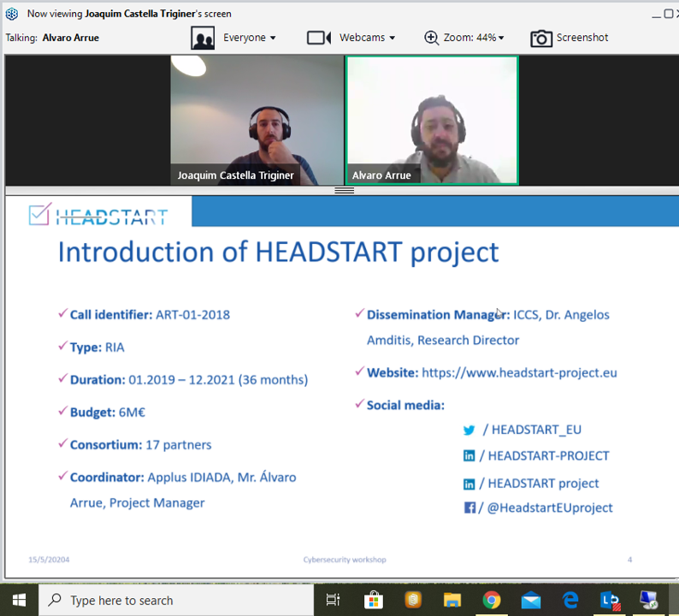
Task: Click the Cybersecurity workshop footer text
Action: [345, 560]
